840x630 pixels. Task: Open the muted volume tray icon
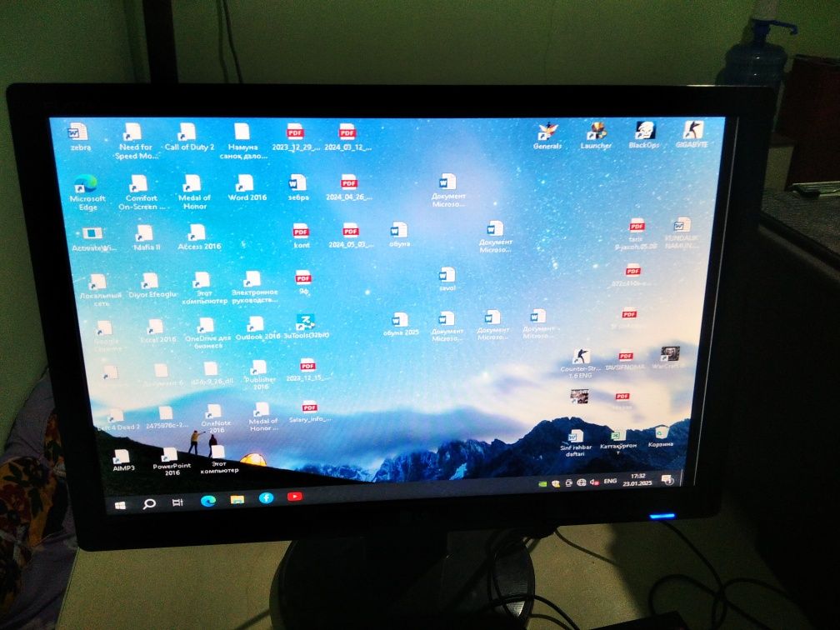(594, 482)
